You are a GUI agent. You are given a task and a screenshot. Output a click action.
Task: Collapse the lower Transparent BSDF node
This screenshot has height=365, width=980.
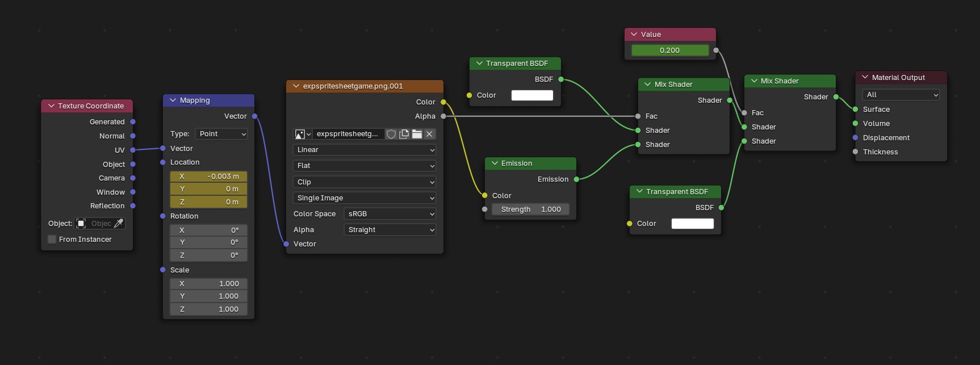pyautogui.click(x=639, y=192)
